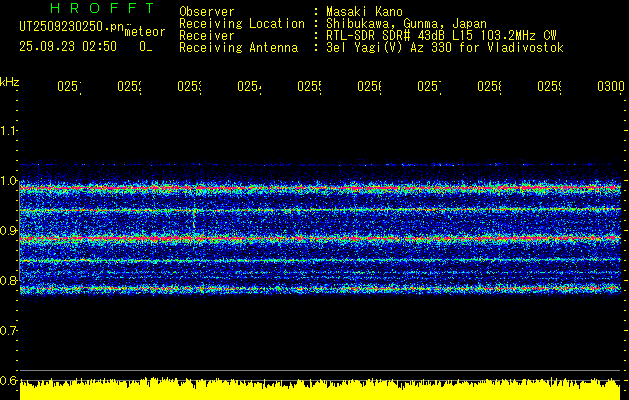Click the 'Receiver' field label
The image size is (629, 400).
click(x=207, y=36)
